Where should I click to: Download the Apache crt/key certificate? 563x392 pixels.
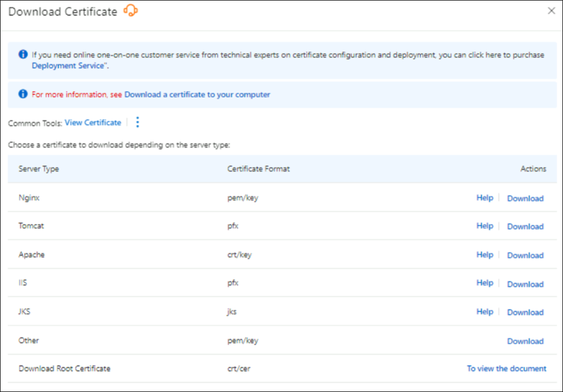(525, 255)
